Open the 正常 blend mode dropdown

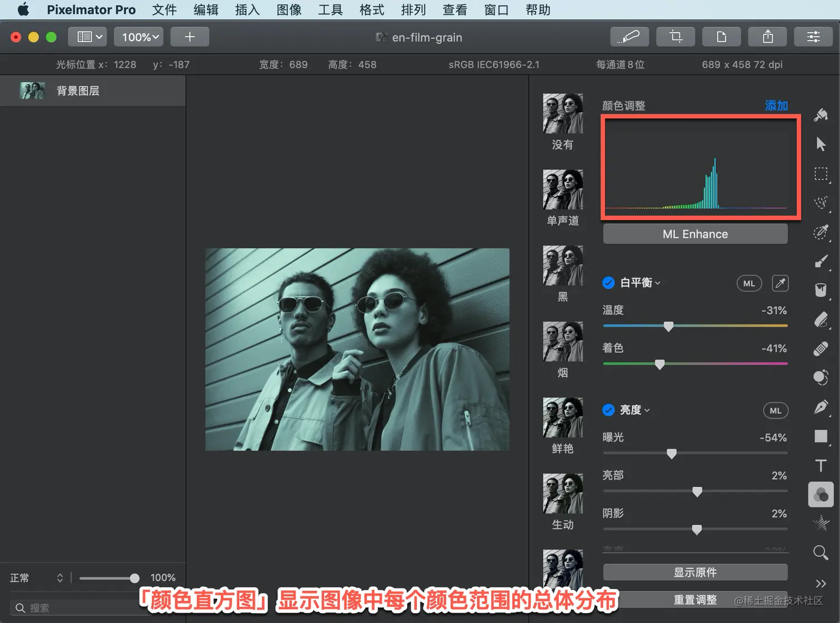coord(37,578)
